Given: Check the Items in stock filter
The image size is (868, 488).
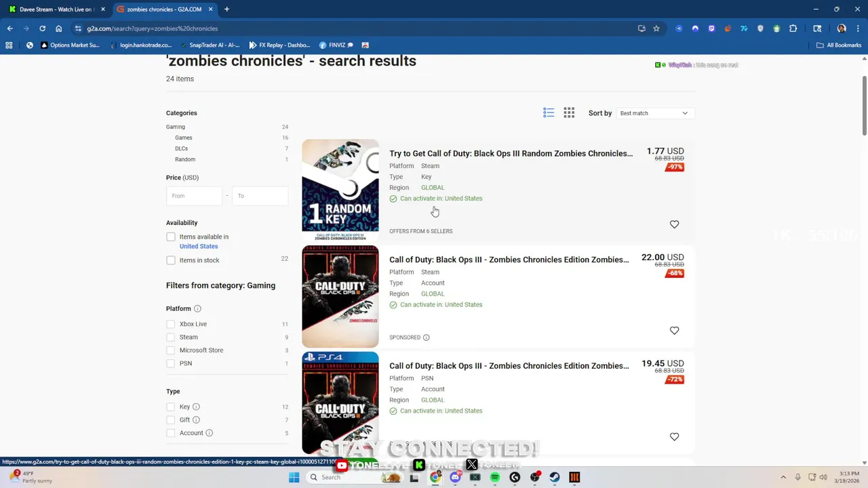Looking at the screenshot, I should tap(171, 260).
